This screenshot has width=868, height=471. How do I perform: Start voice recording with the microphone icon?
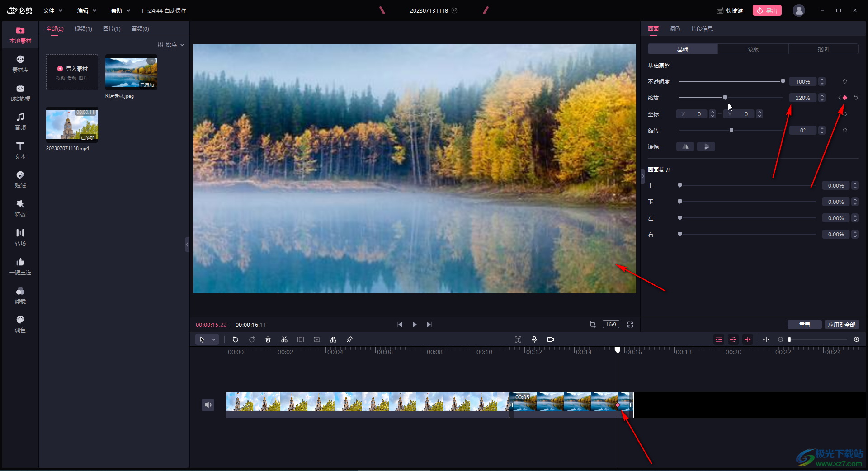(x=534, y=339)
